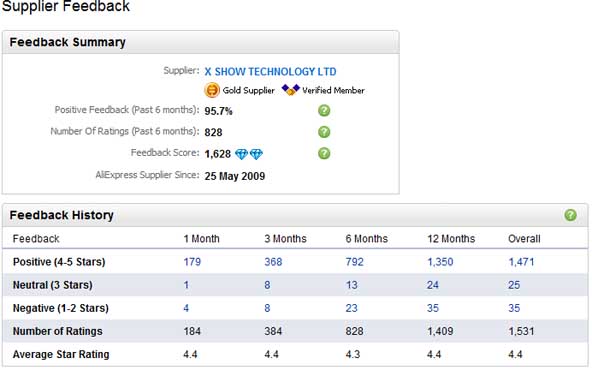Click help icon beside Number Of Ratings
Image resolution: width=592 pixels, height=370 pixels.
tap(324, 132)
